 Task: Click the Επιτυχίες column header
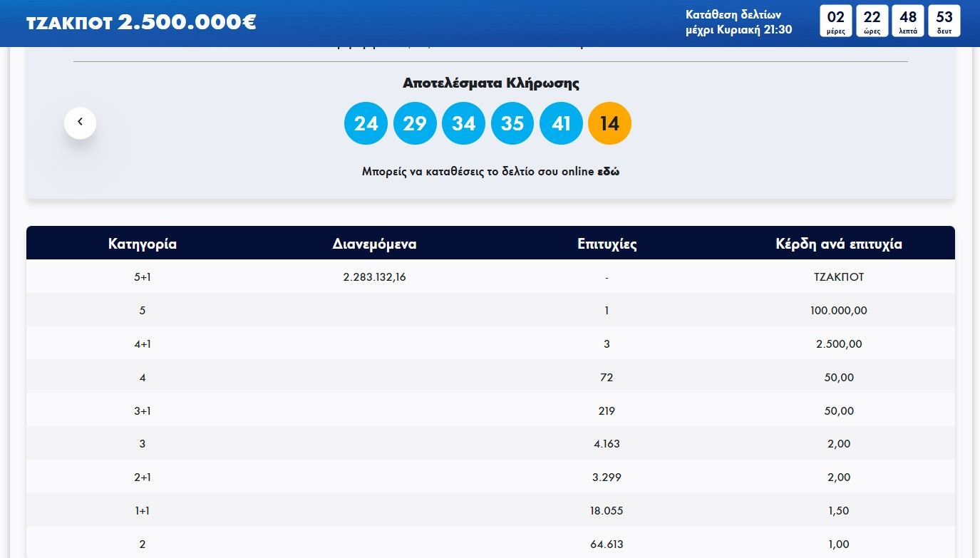point(607,244)
